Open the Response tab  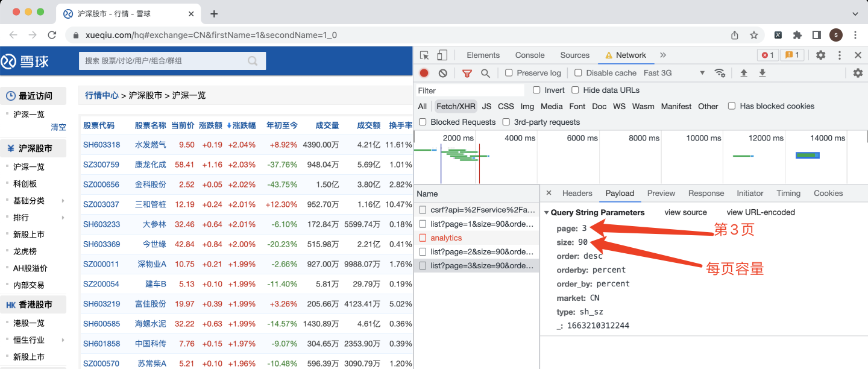(706, 193)
